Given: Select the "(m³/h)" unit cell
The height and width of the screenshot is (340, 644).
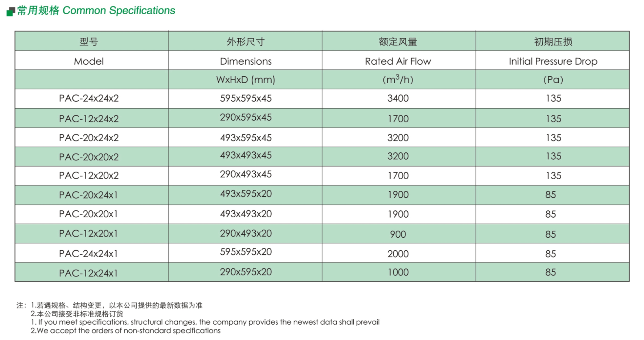Looking at the screenshot, I should [x=398, y=80].
